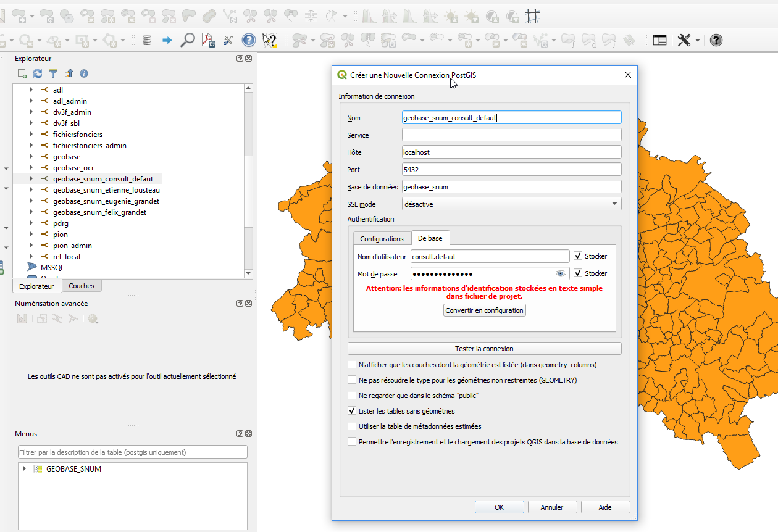Expand the pdrg connection node

31,223
